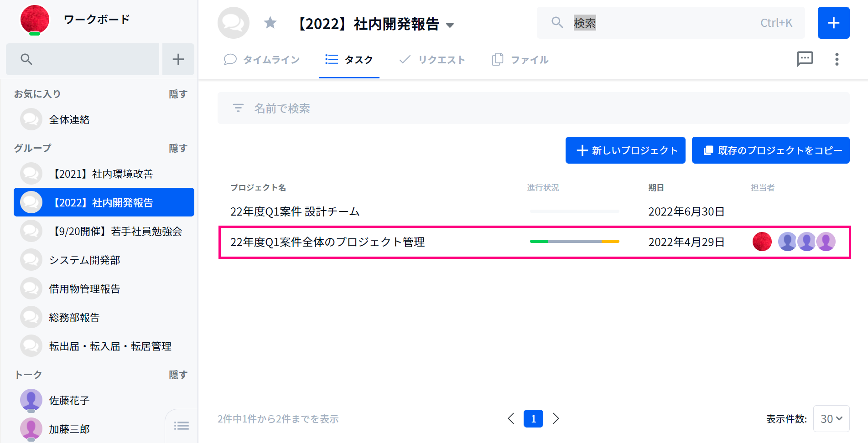Click progress bar of 22年度Q1案件全体のプロジェクト管理
The height and width of the screenshot is (443, 868).
click(574, 242)
